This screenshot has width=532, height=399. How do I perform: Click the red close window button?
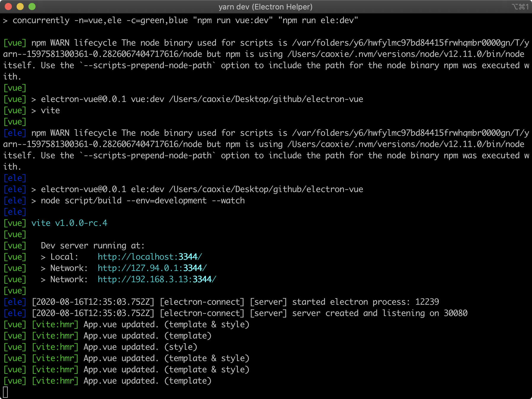pos(8,7)
